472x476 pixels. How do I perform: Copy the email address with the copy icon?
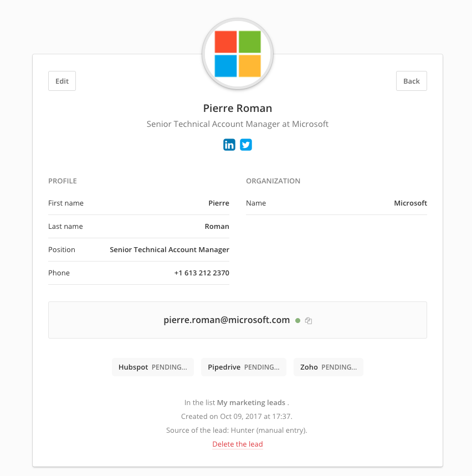coord(309,321)
